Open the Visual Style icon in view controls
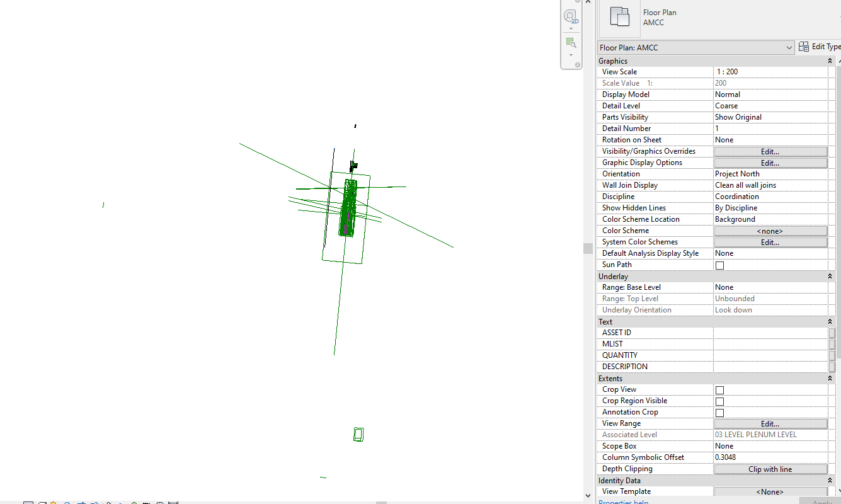 [42, 501]
